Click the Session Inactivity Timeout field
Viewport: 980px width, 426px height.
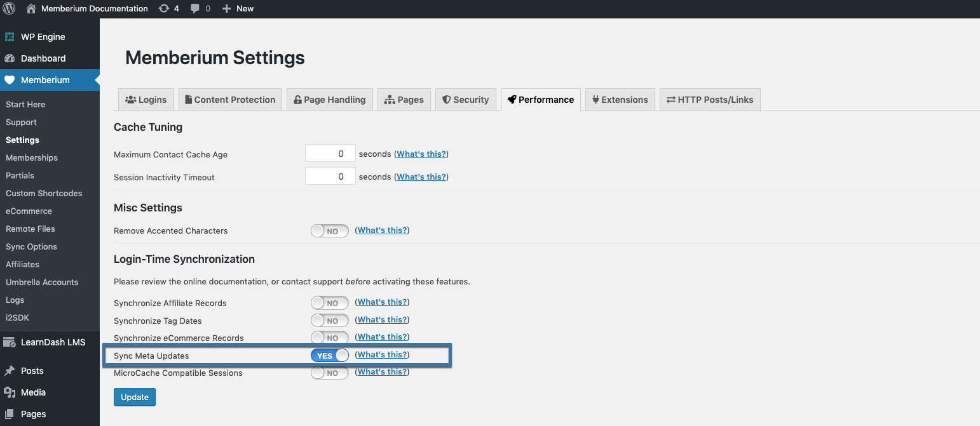(330, 176)
